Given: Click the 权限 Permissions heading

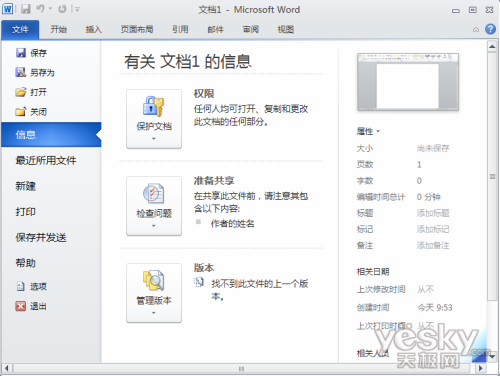Looking at the screenshot, I should pos(204,94).
